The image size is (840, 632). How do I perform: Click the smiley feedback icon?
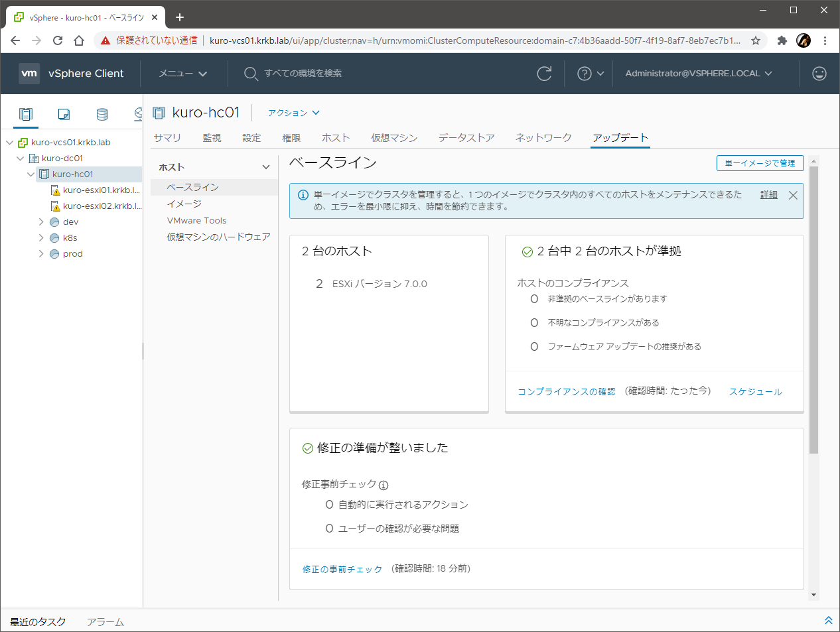coord(819,74)
